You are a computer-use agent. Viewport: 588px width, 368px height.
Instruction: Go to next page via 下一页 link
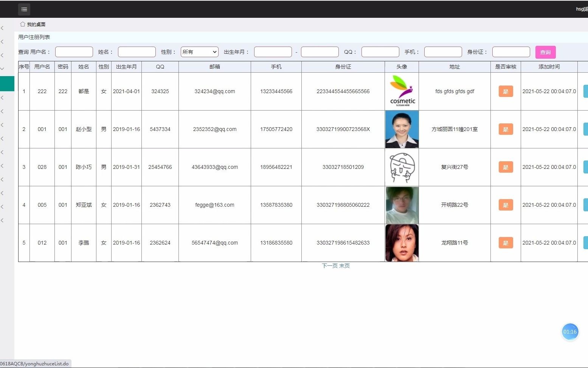point(329,266)
